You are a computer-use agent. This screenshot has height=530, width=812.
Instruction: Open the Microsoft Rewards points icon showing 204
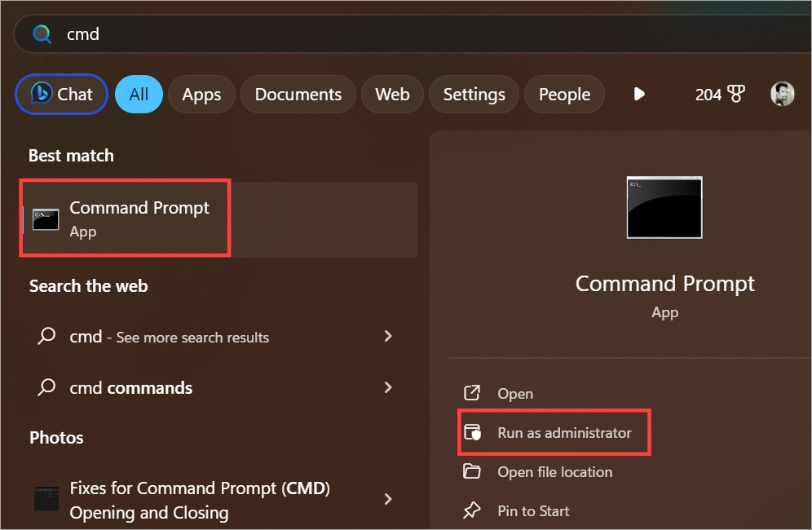(720, 94)
